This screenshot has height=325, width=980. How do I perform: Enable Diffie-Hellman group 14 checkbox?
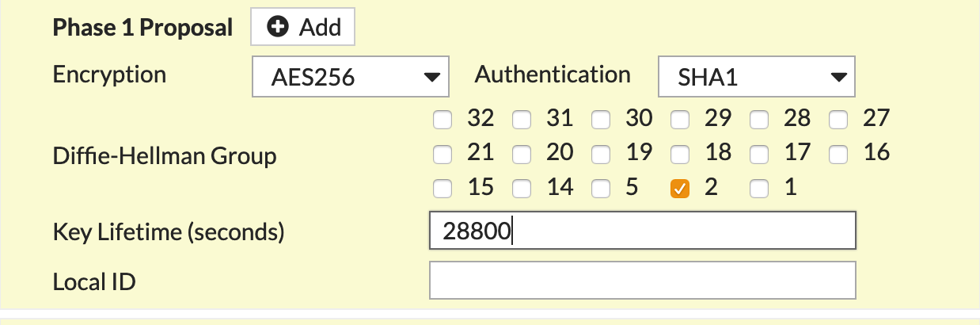point(522,189)
